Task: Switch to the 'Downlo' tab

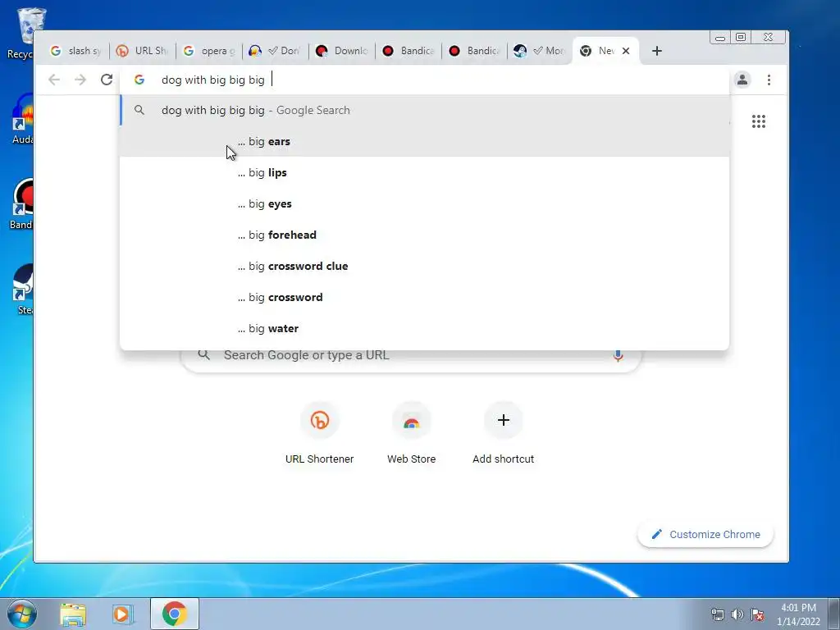Action: (x=341, y=51)
